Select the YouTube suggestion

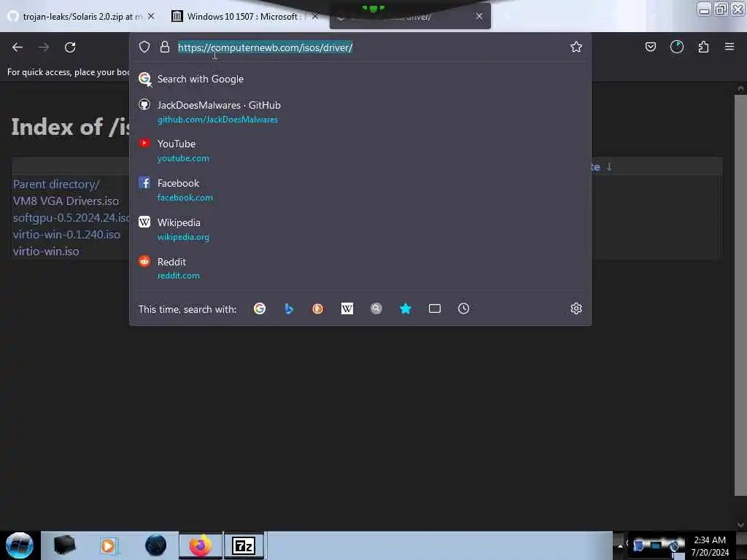coord(360,150)
